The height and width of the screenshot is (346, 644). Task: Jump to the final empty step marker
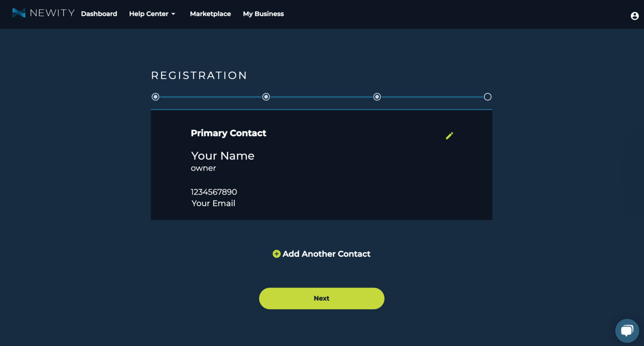click(487, 97)
